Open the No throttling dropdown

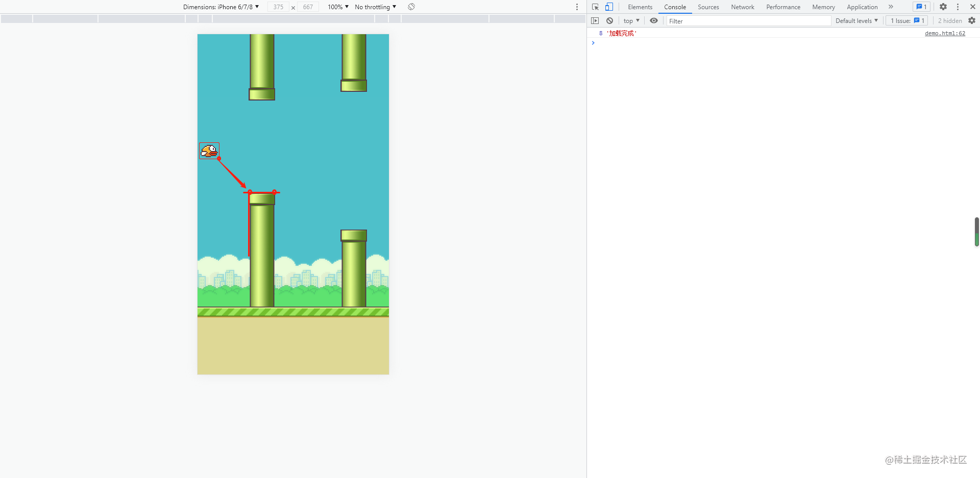click(375, 7)
